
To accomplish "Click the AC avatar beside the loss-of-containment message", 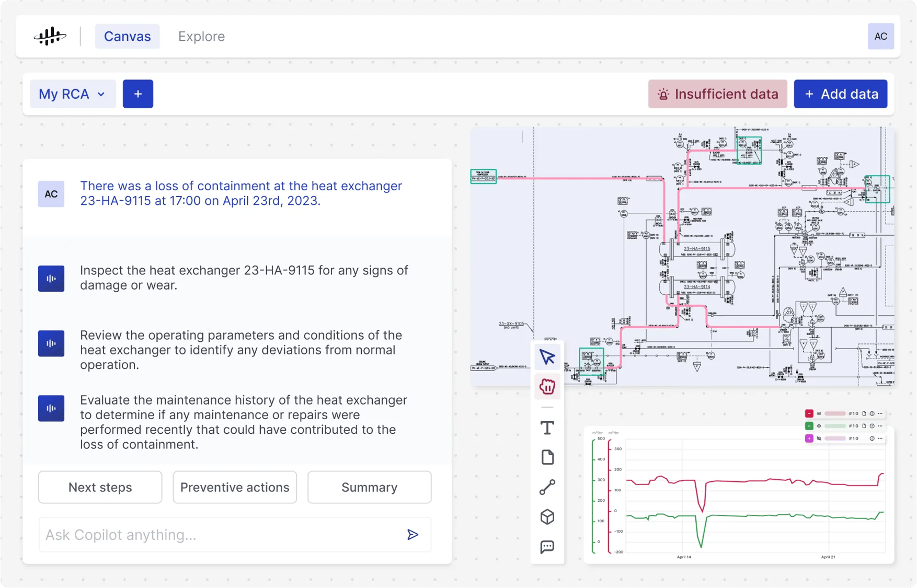I will 51,194.
